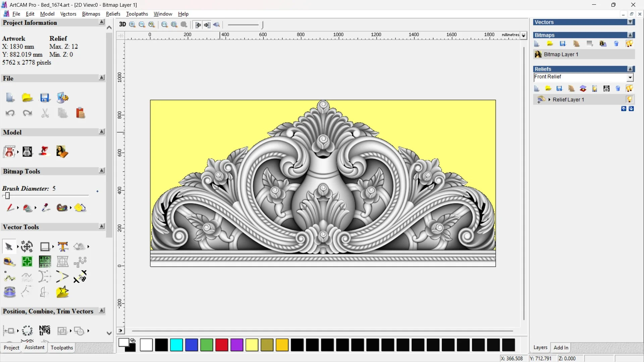The image size is (644, 362).
Task: Select the Paint brush tool
Action: pyautogui.click(x=10, y=208)
